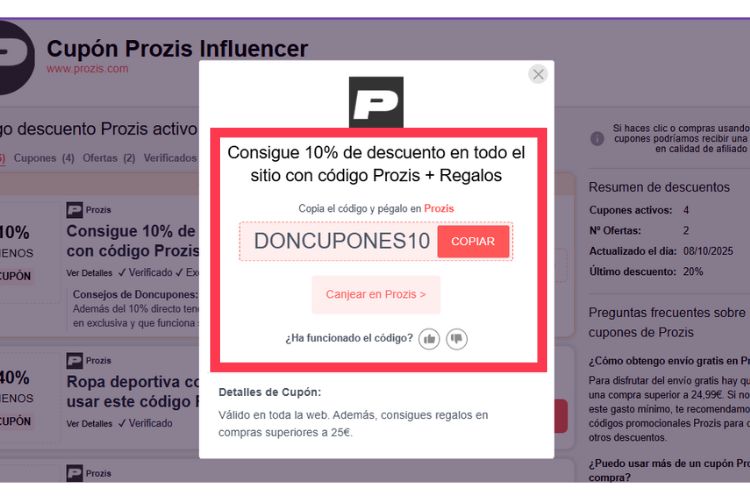The height and width of the screenshot is (500, 750).
Task: Expand Ver Detalles on 40% coupon
Action: coord(89,424)
